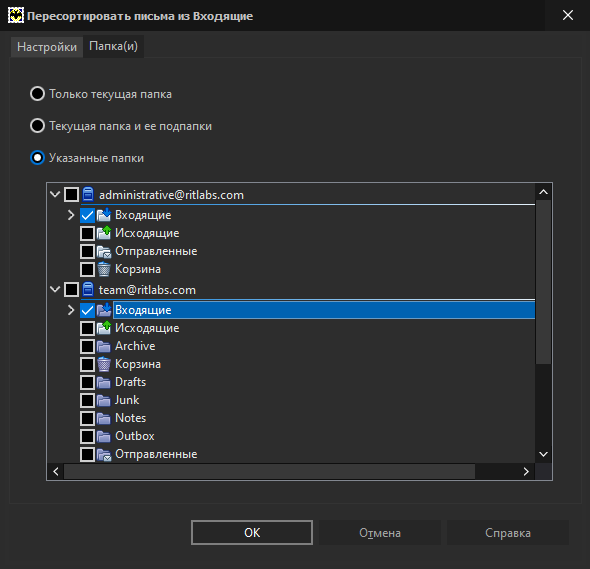This screenshot has height=569, width=590.
Task: Uncheck Входящие under administrative@ritlabs.com
Action: tap(87, 215)
